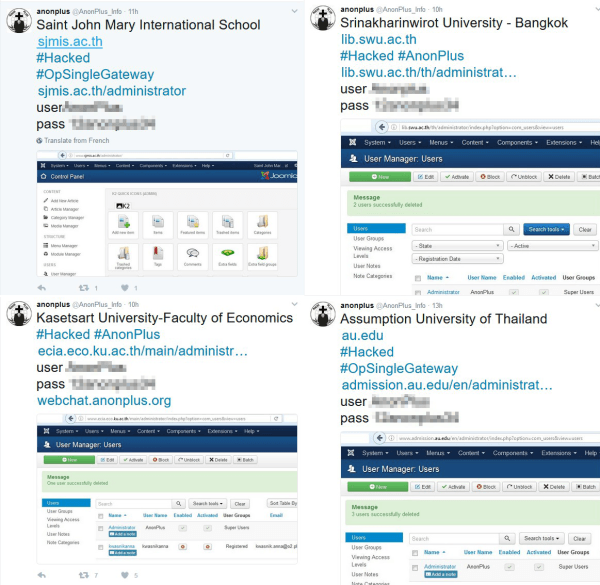Select 'User Groups' in Kasetsart sidebar
Screen dimensions: 600x585
tap(60, 511)
